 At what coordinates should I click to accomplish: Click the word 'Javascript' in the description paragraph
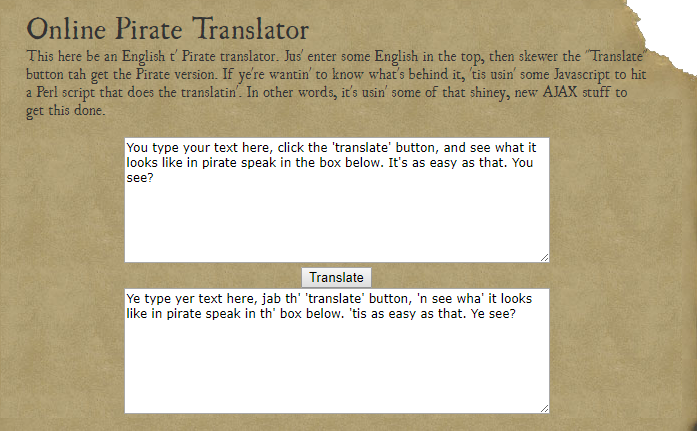pyautogui.click(x=582, y=74)
